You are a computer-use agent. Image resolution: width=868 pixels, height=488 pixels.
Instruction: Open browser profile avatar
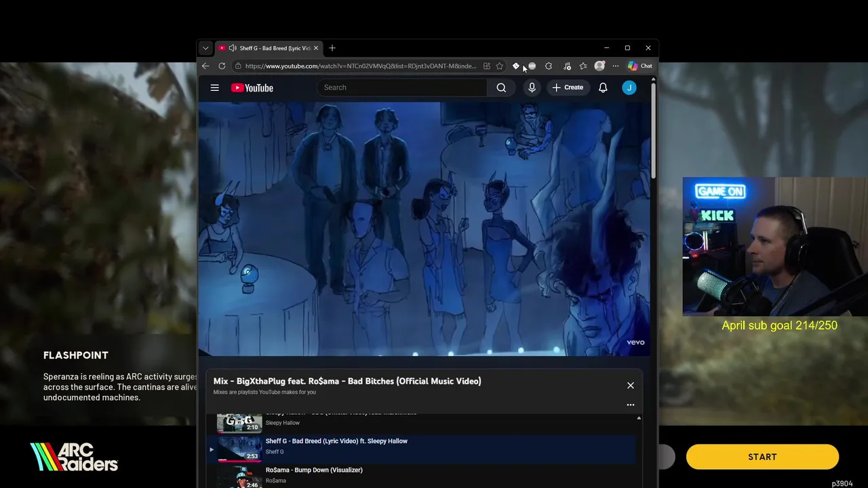599,66
